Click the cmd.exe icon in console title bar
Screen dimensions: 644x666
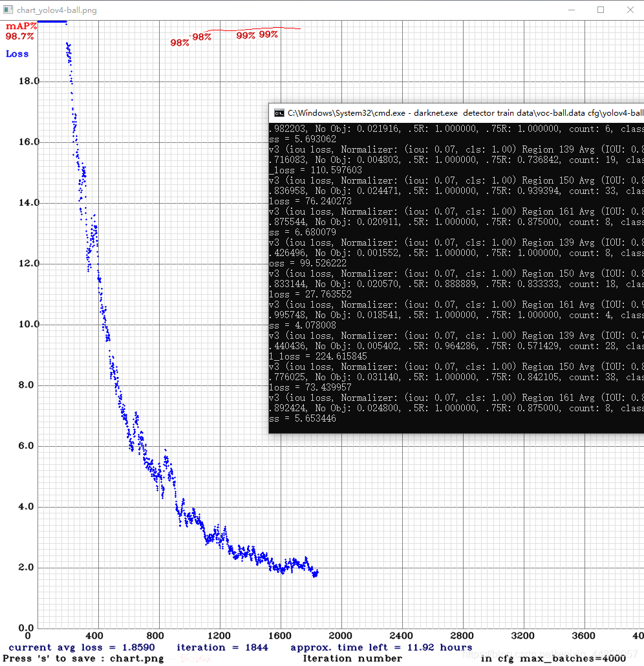coord(279,113)
